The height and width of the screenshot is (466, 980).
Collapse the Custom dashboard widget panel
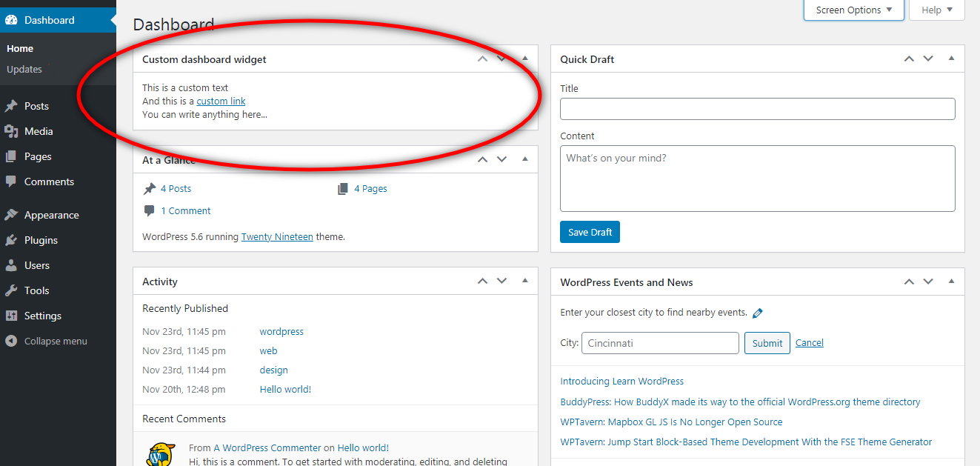click(x=525, y=58)
